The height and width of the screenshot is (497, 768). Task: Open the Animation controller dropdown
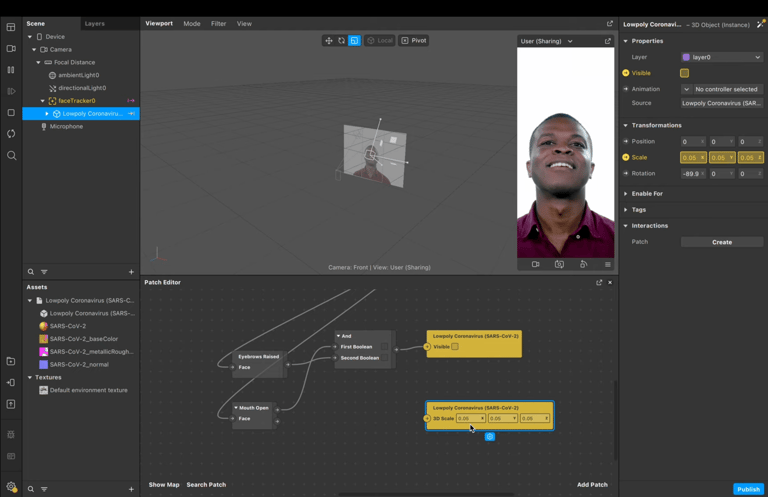click(x=722, y=89)
